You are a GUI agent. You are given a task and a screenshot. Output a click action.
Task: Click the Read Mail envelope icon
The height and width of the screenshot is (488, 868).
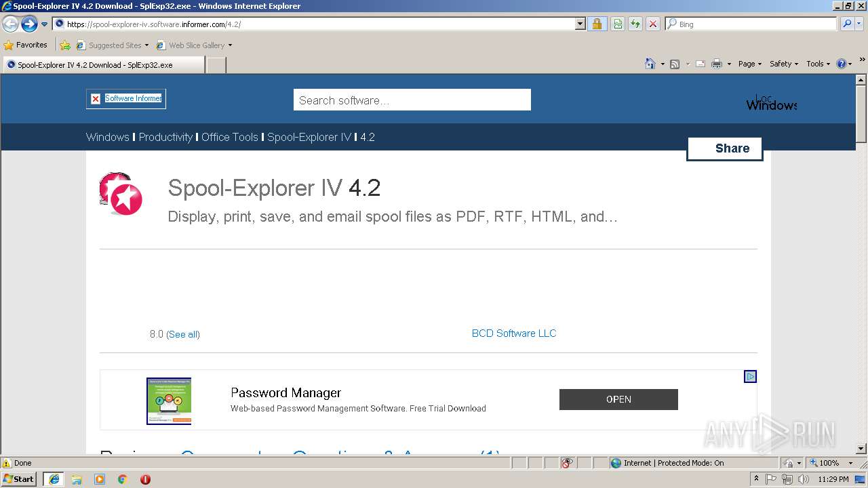(x=700, y=64)
